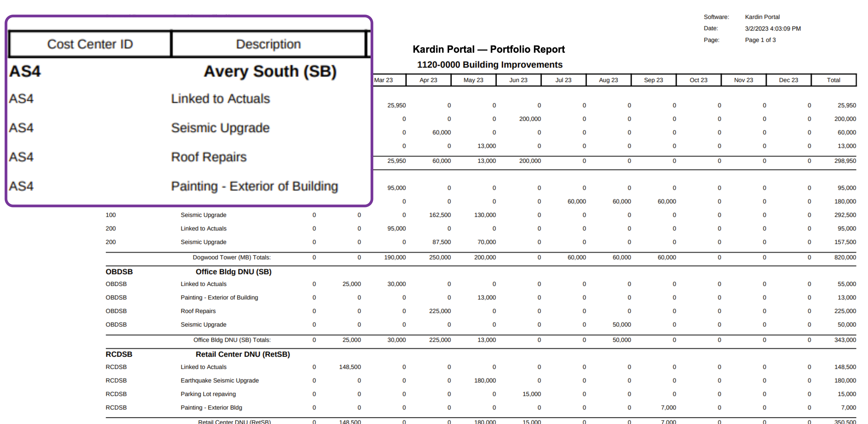Click the Cost Center ID column header

pyautogui.click(x=90, y=44)
